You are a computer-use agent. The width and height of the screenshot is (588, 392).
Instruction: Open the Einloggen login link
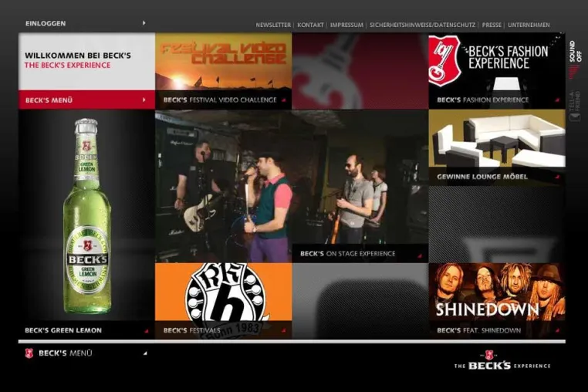[46, 23]
